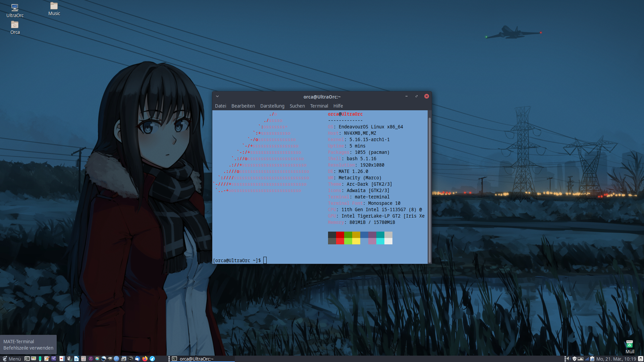The height and width of the screenshot is (362, 644).
Task: Open the volume control tray icon
Action: [569, 359]
